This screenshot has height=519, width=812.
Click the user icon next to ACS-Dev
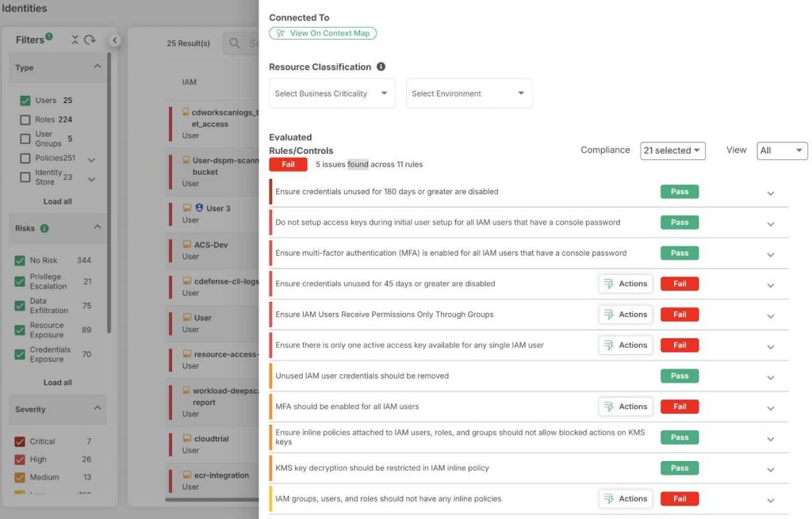(186, 244)
